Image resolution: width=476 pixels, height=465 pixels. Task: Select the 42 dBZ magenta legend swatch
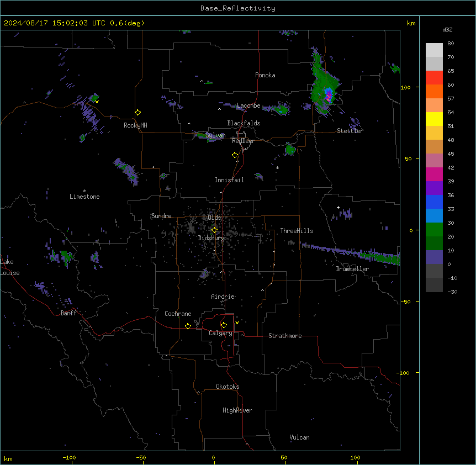(434, 174)
